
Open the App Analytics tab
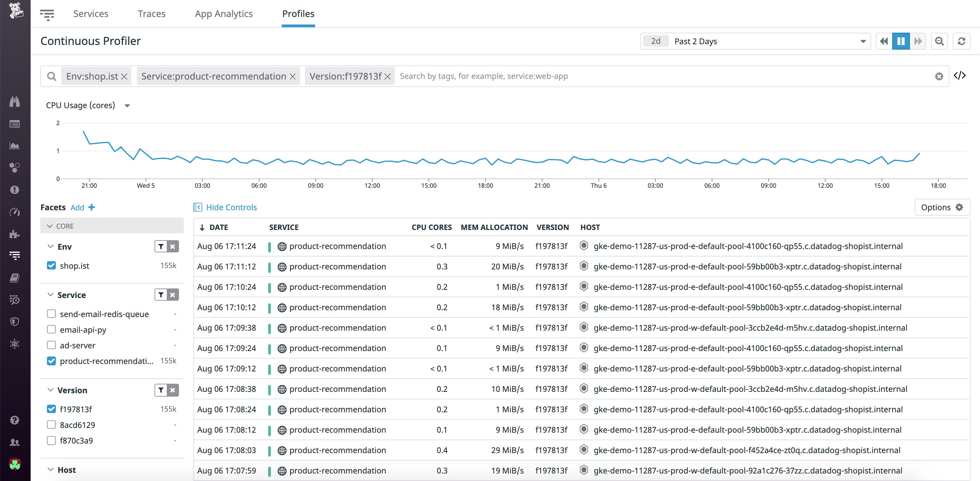click(x=224, y=14)
